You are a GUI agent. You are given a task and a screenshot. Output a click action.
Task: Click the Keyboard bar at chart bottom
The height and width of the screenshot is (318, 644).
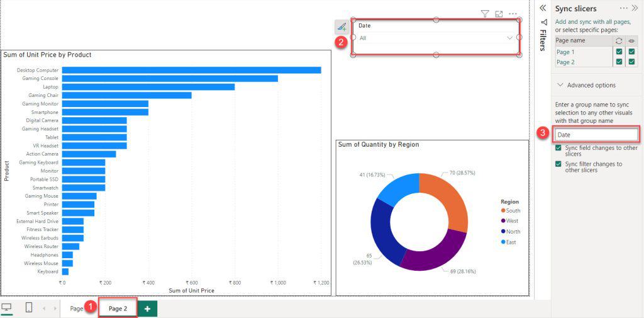65,271
